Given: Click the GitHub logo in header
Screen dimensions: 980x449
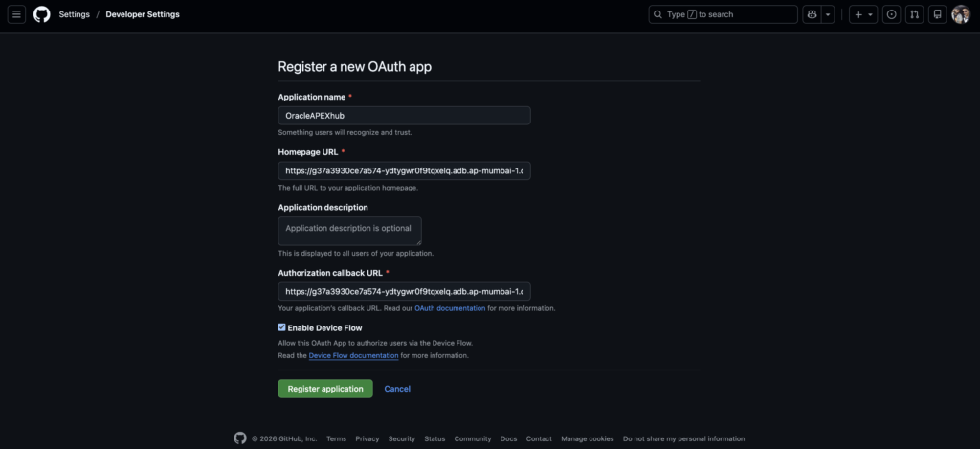Looking at the screenshot, I should coord(41,14).
